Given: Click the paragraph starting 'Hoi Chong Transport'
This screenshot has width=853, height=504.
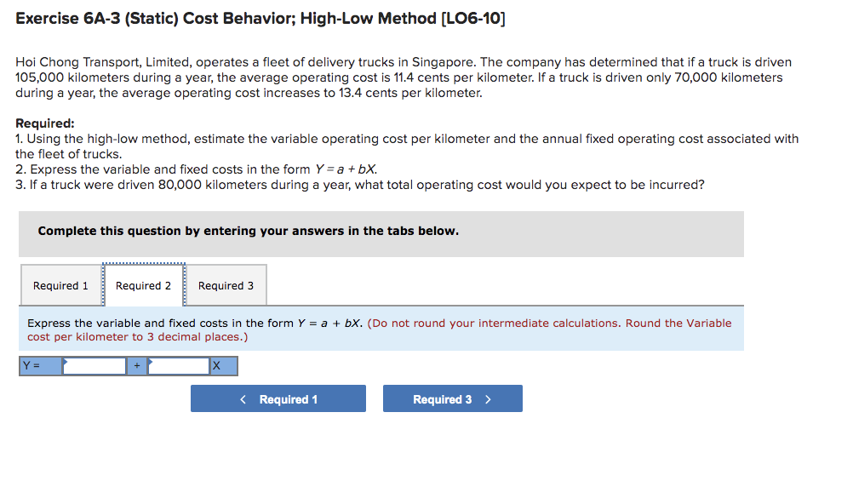Looking at the screenshot, I should pyautogui.click(x=404, y=77).
